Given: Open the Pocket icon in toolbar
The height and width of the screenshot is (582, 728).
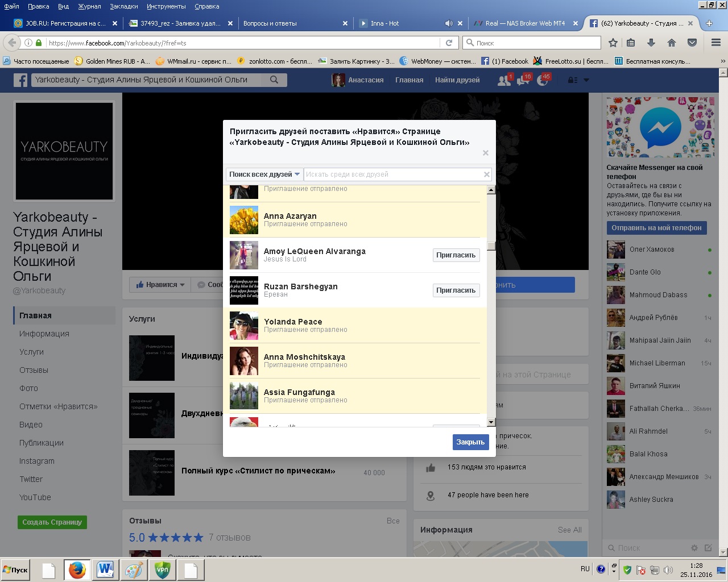Looking at the screenshot, I should pos(692,43).
